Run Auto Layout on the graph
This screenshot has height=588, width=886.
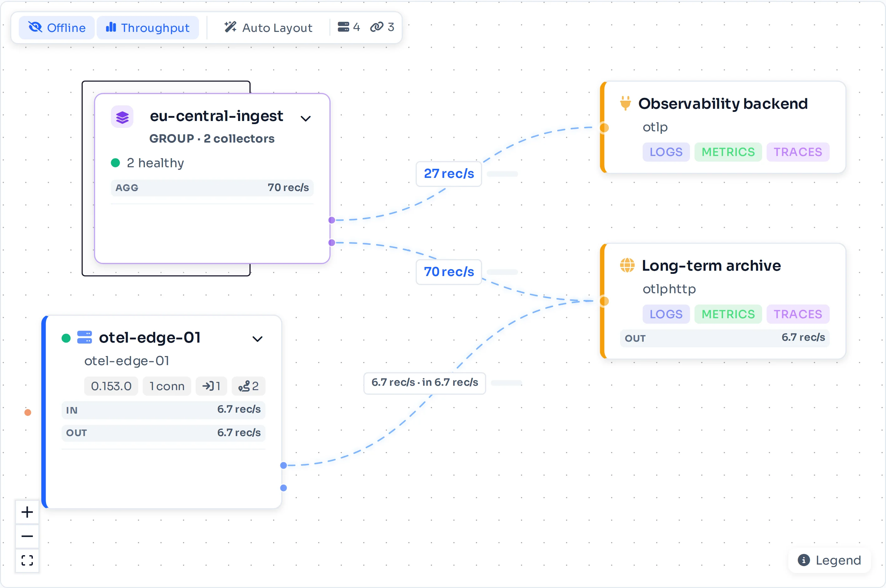268,28
